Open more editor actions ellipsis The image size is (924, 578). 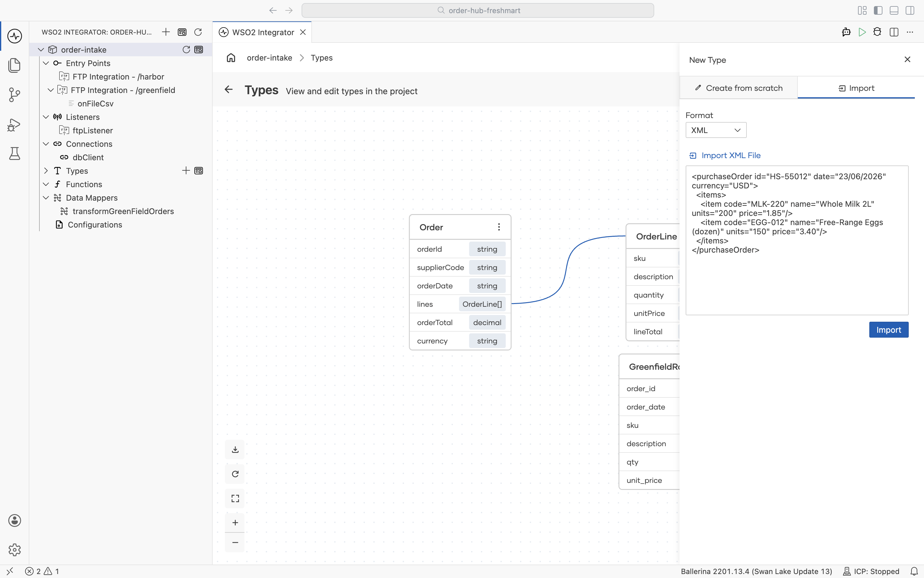click(910, 32)
